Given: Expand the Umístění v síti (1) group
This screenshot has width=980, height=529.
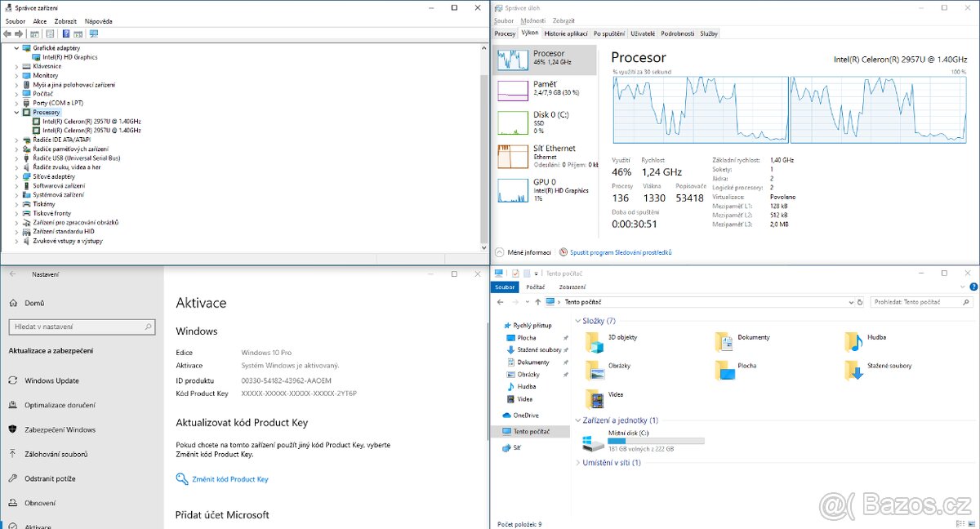Looking at the screenshot, I should click(578, 463).
